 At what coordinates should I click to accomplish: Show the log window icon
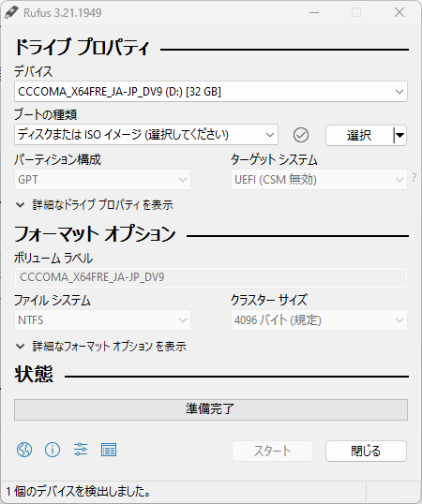[x=109, y=450]
